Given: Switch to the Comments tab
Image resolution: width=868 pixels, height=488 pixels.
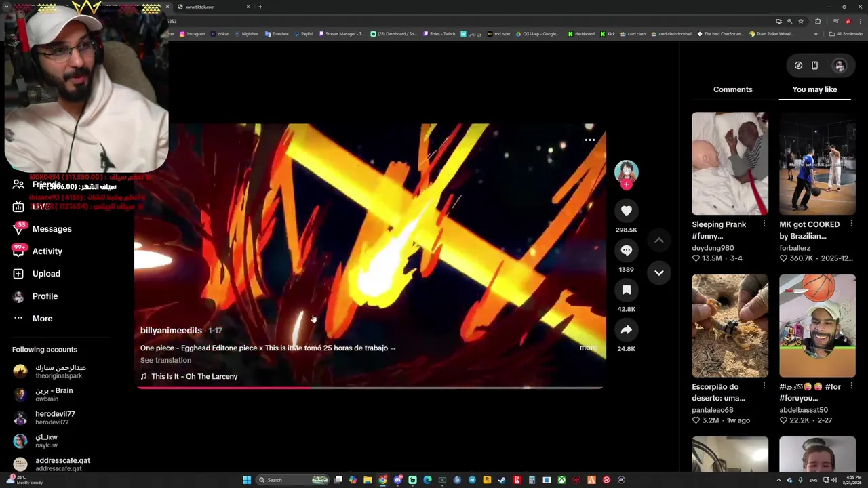Looking at the screenshot, I should point(732,89).
